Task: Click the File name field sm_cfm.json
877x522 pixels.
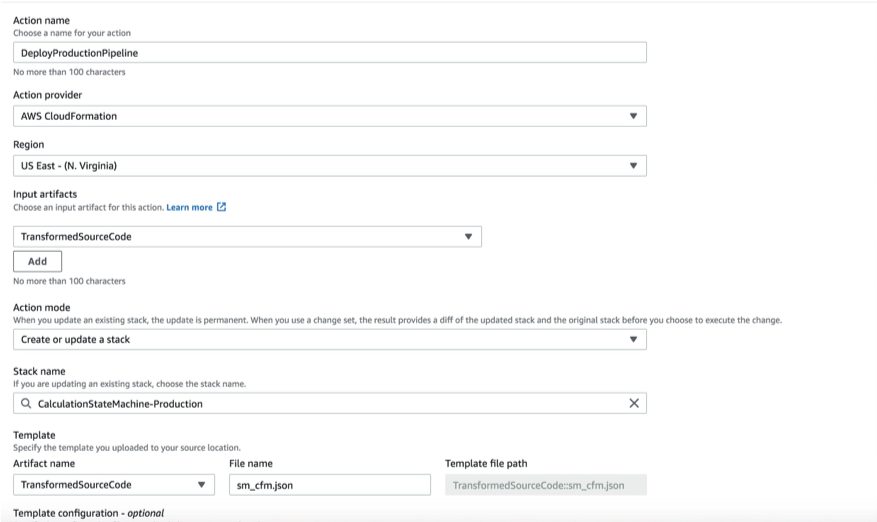Action: (x=330, y=485)
